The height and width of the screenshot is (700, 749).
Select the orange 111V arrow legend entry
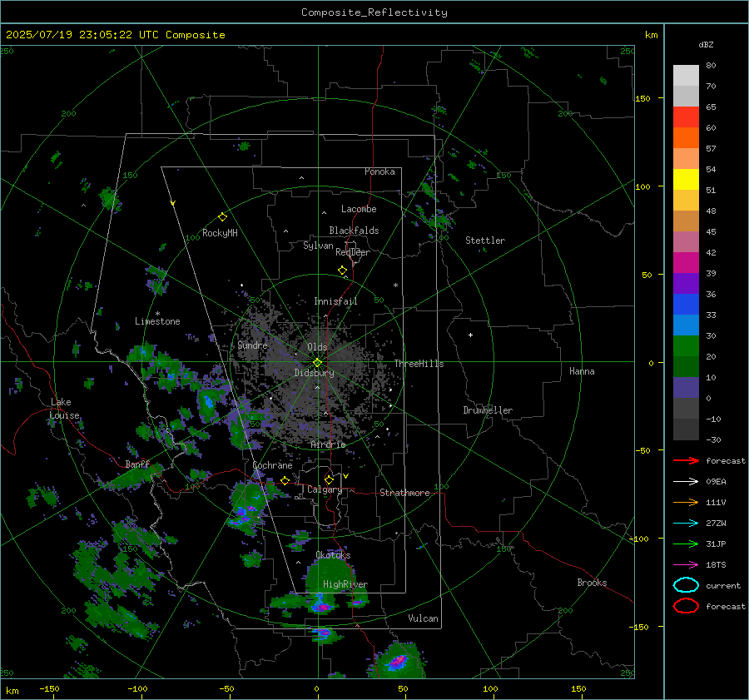[x=686, y=502]
